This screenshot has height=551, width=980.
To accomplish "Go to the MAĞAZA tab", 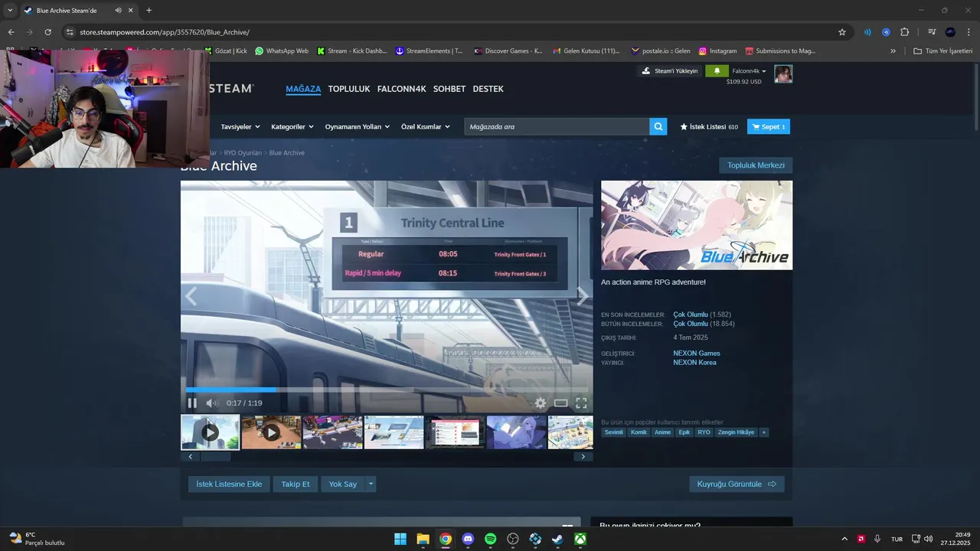I will (x=303, y=89).
